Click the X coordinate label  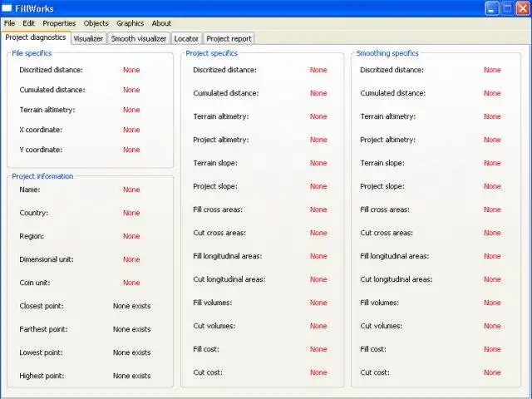click(41, 130)
